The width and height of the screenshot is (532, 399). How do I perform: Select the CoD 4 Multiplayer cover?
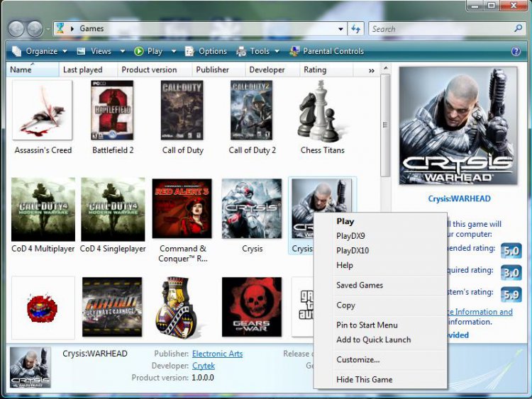(43, 209)
